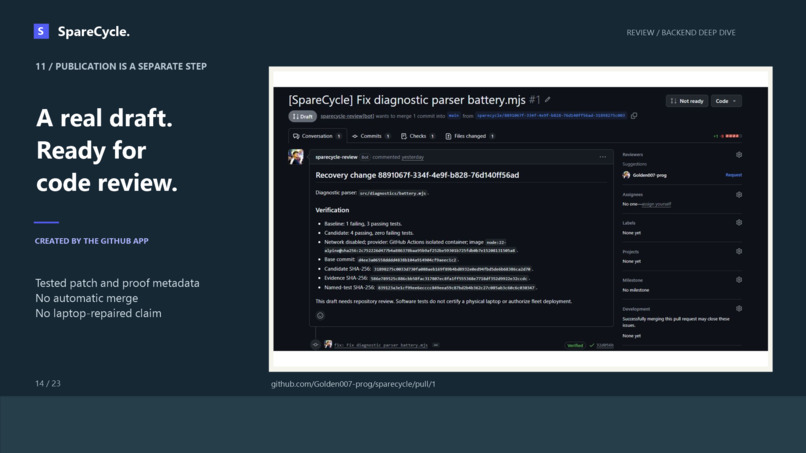
Task: Open the Development gear settings
Action: tap(739, 309)
